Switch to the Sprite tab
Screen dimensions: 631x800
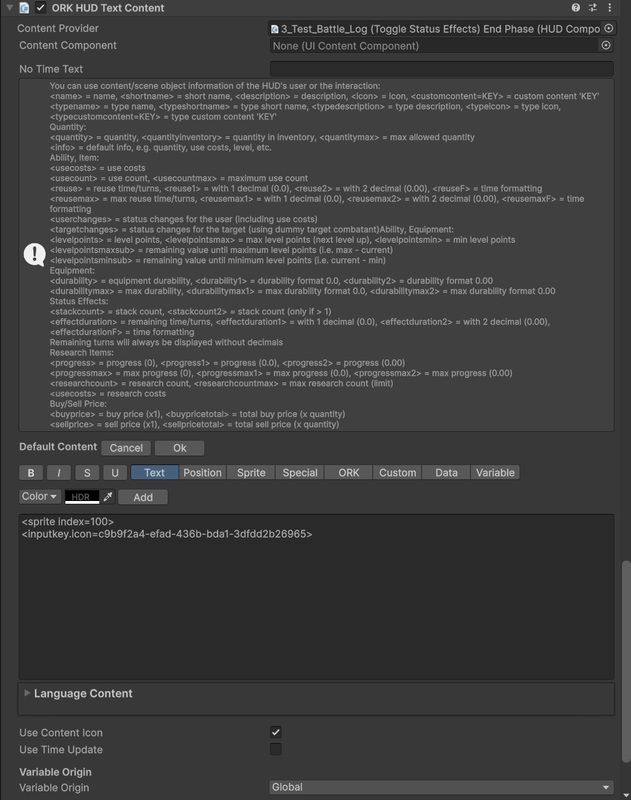251,472
